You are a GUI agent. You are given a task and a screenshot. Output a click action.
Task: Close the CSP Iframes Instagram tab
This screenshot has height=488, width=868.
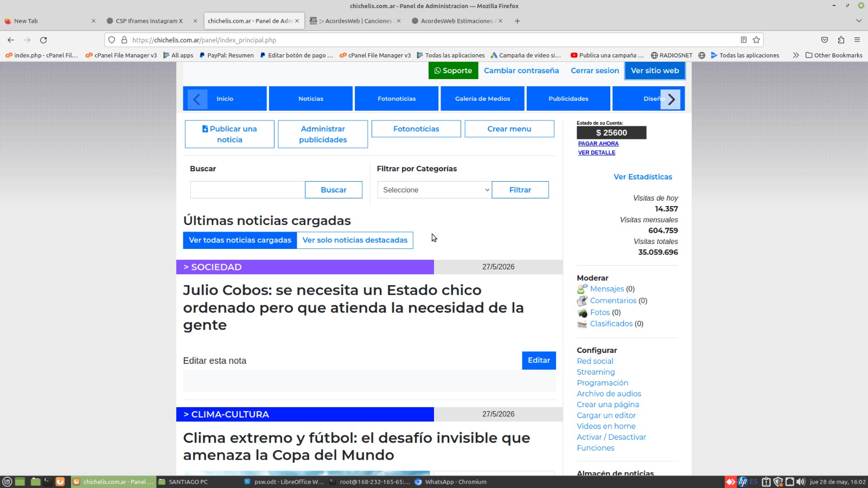195,21
